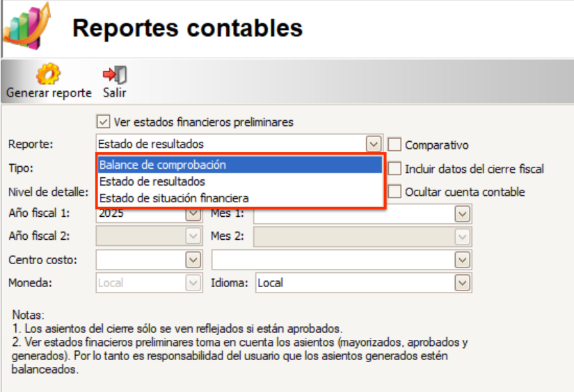This screenshot has height=392, width=574.
Task: Click the Reportes contables chart logo
Action: (26, 26)
